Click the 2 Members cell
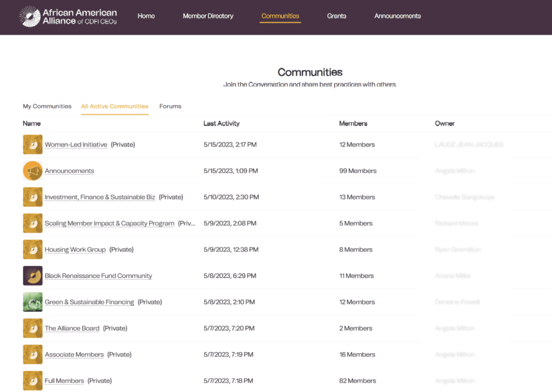Screen dimensions: 552x392 (356, 328)
